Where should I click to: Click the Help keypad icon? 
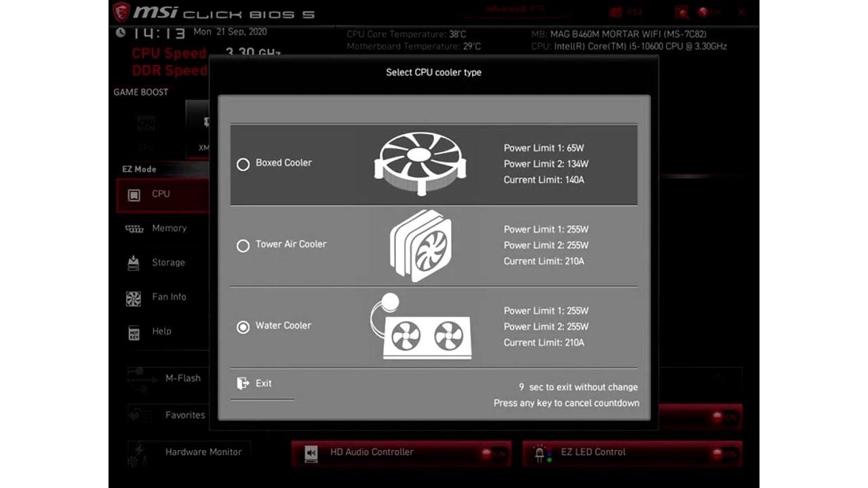tap(134, 333)
